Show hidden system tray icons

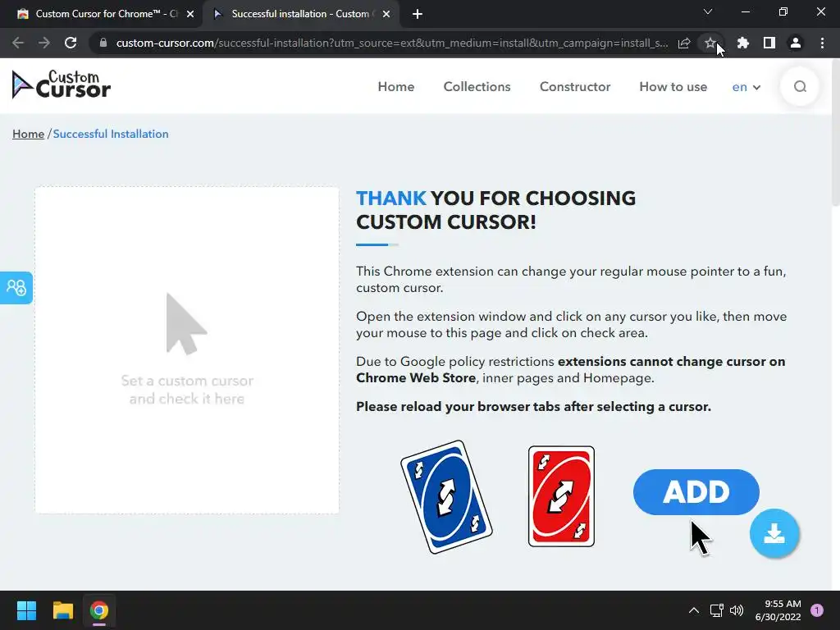693,610
